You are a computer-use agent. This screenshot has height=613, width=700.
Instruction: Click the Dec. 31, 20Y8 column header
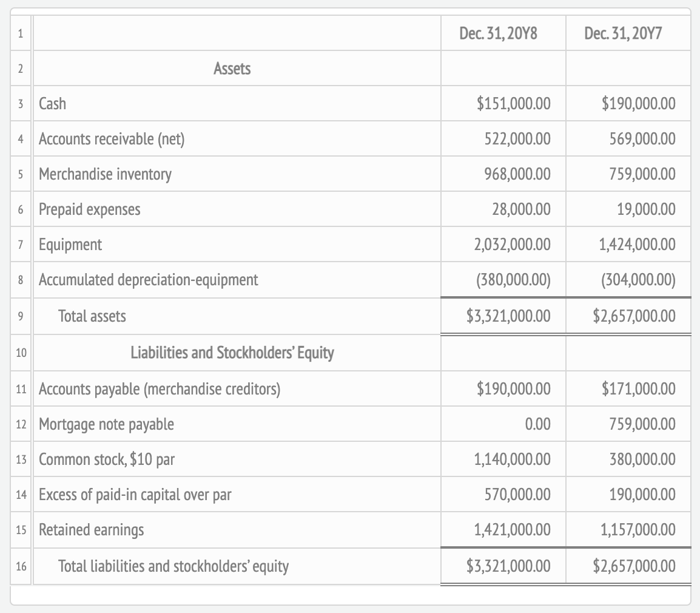click(502, 33)
